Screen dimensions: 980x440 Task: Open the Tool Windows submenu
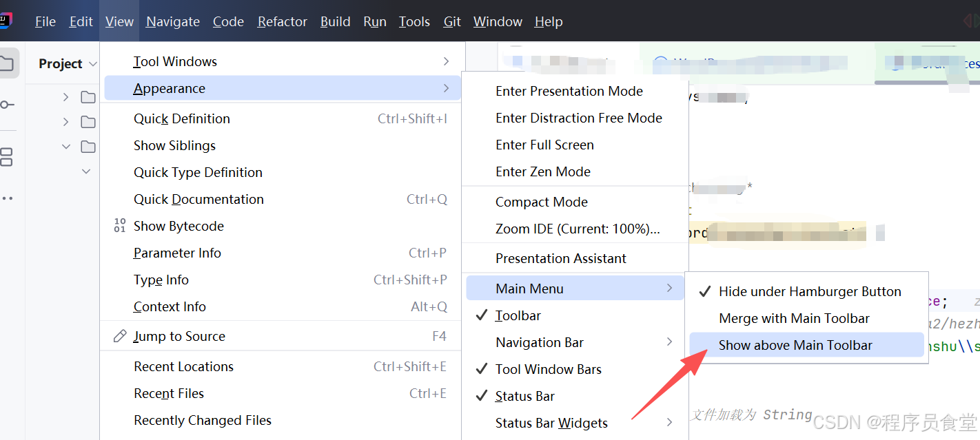point(283,61)
